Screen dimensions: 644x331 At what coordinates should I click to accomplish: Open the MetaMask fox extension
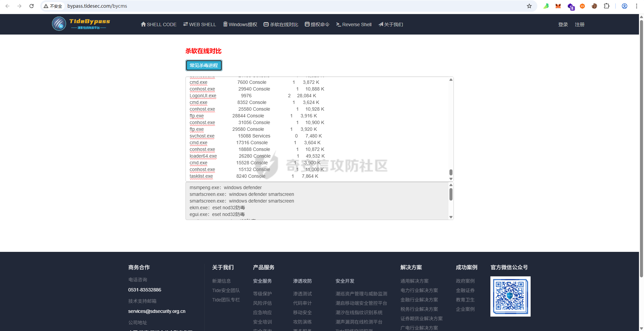[x=558, y=6]
